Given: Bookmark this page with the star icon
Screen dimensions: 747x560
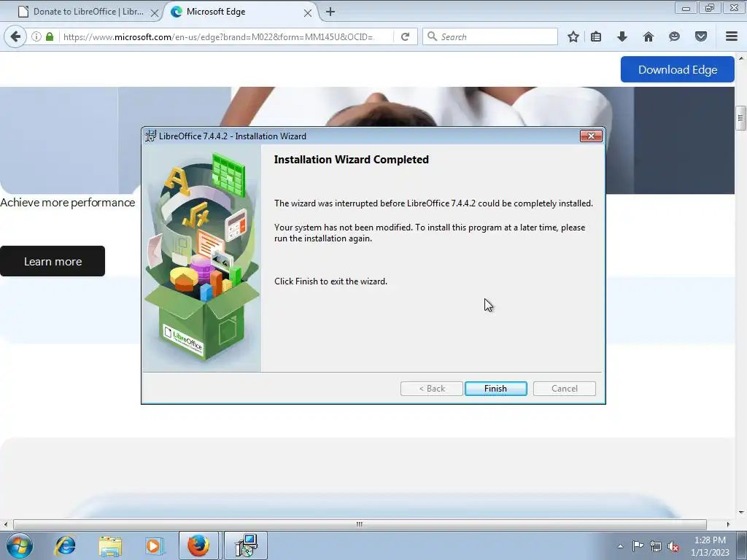Looking at the screenshot, I should 573,36.
